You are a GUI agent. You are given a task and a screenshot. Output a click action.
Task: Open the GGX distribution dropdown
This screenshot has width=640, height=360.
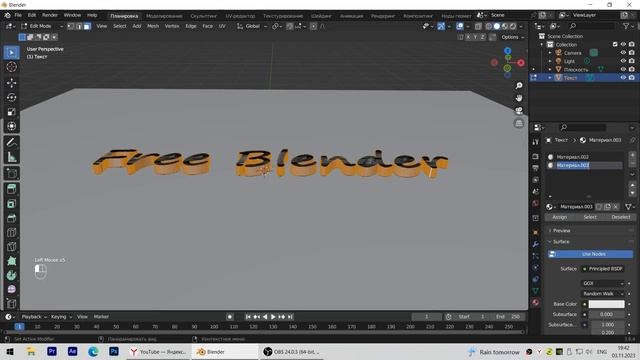(x=603, y=283)
